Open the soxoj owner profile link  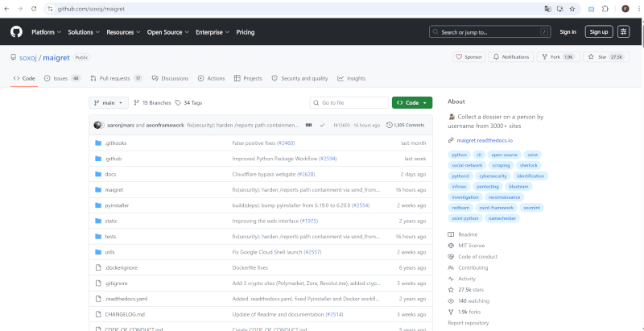(x=28, y=57)
